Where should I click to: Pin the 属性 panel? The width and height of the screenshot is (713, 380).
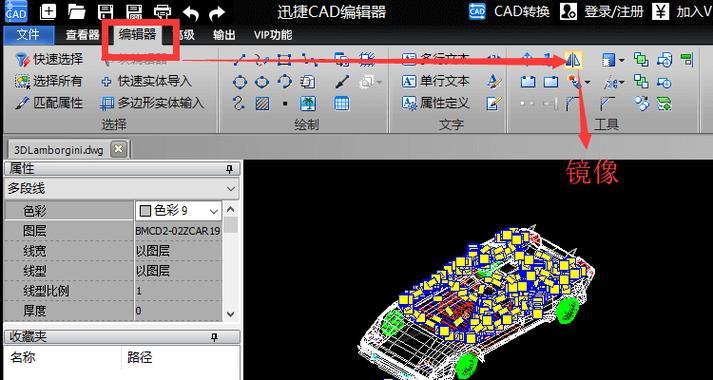[230, 170]
